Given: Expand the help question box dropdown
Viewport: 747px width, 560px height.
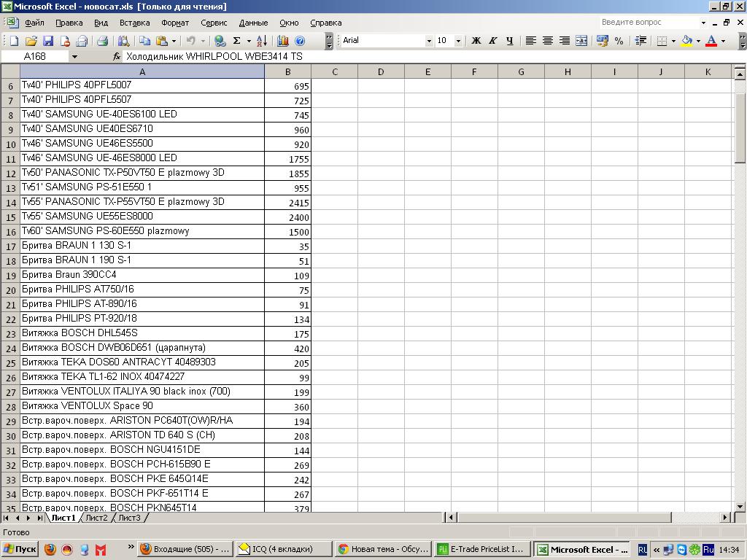Looking at the screenshot, I should pos(703,23).
